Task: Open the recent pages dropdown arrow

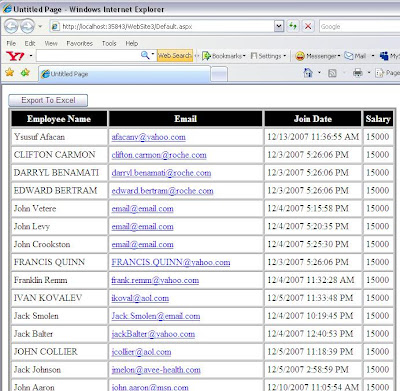Action: [x=40, y=26]
